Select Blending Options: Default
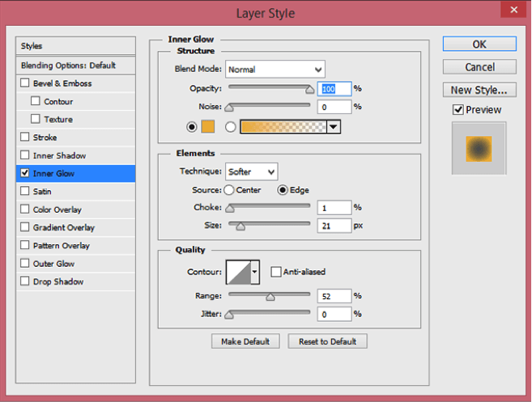 point(75,66)
